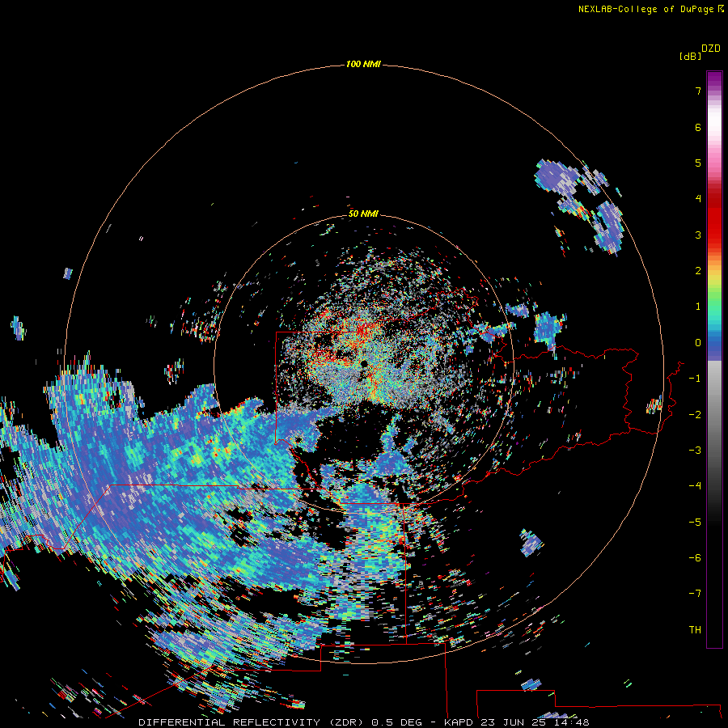Click the [dB] unit label
This screenshot has height=728, width=728.
point(690,56)
